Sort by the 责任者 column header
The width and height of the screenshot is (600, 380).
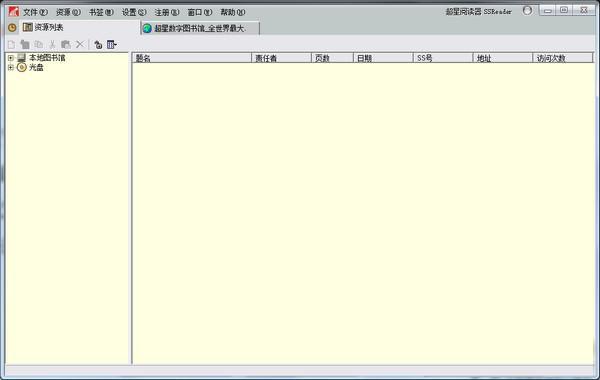(282, 58)
